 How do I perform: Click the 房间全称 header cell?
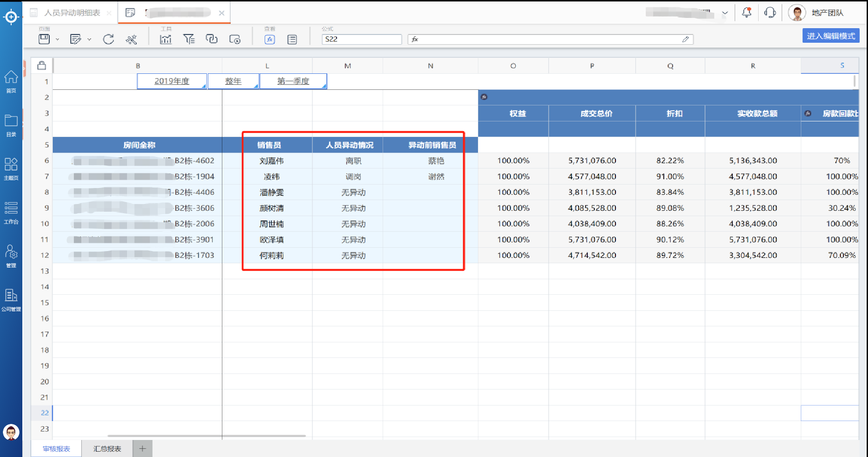[137, 145]
